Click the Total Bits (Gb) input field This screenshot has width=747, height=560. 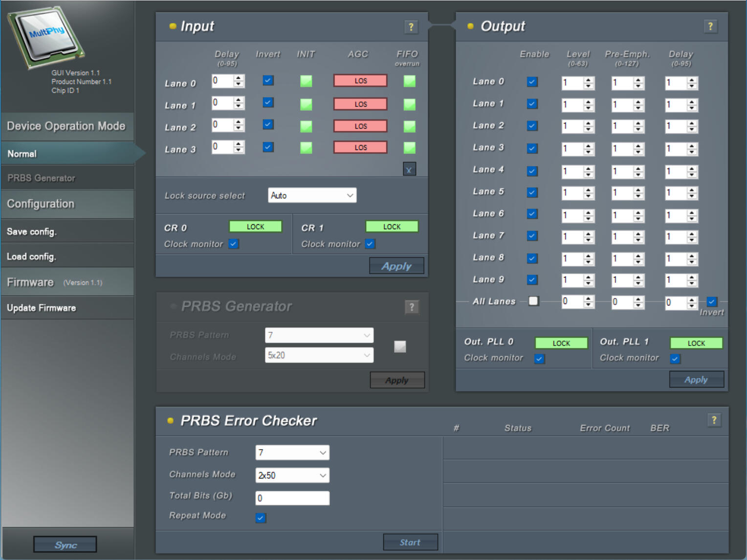(292, 498)
